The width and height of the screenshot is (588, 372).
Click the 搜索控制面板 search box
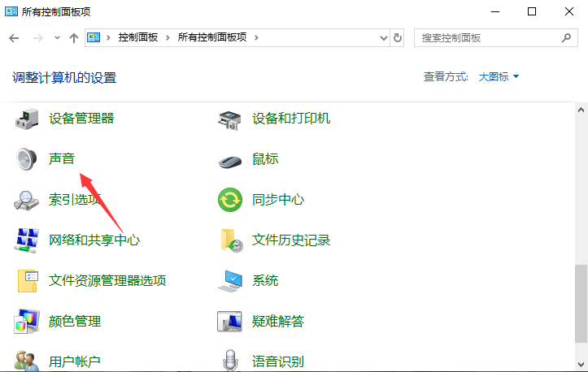tap(486, 37)
